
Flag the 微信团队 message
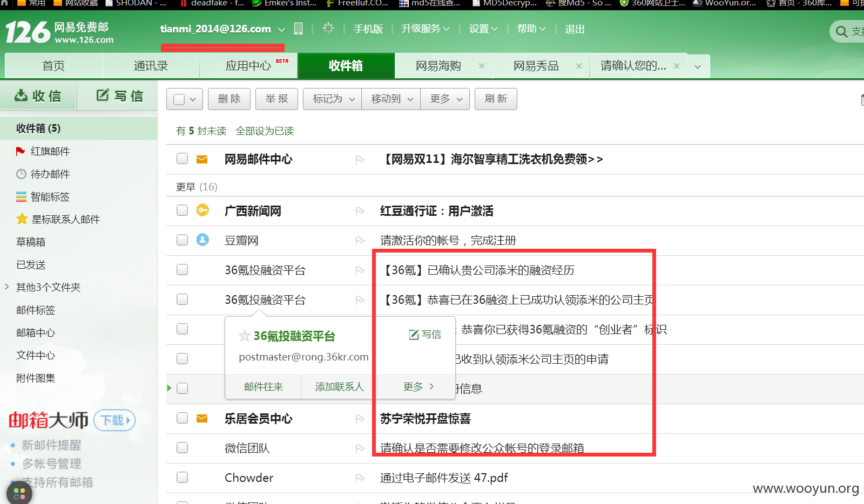point(360,448)
